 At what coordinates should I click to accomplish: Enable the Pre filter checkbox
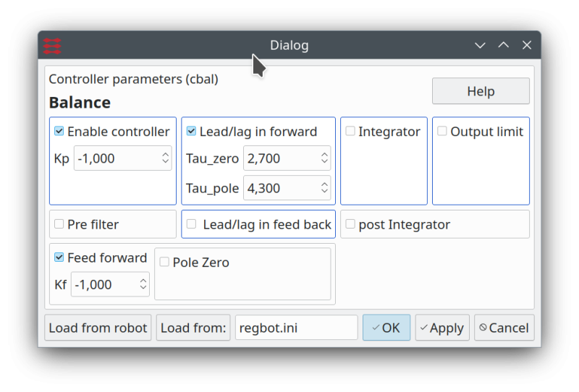(x=59, y=224)
